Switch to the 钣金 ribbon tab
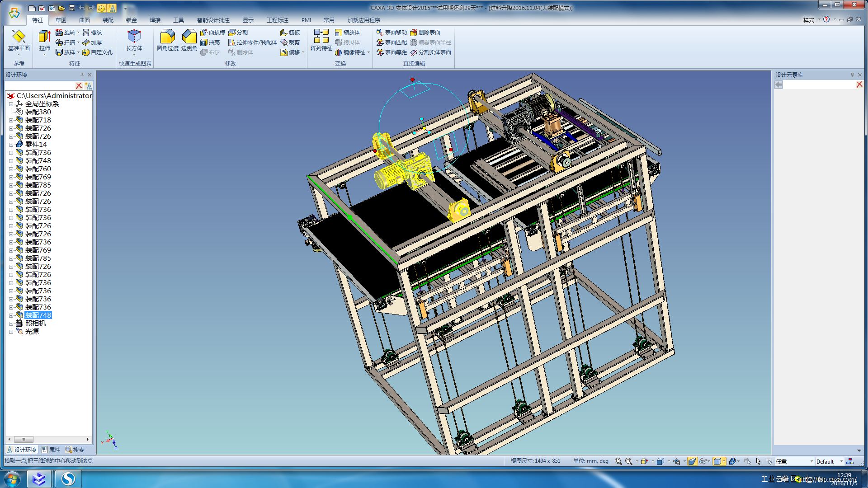 pyautogui.click(x=131, y=20)
